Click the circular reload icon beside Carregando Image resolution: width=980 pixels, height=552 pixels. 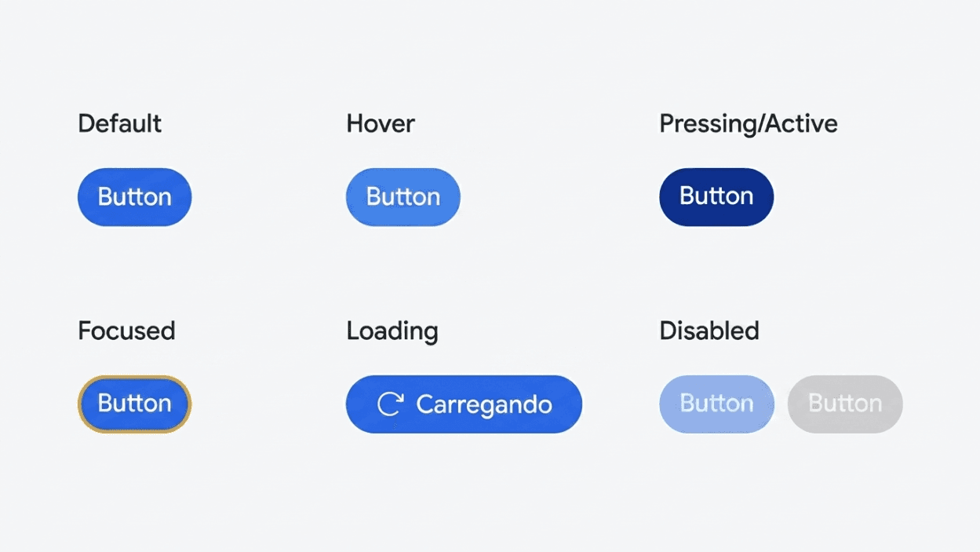(x=390, y=404)
